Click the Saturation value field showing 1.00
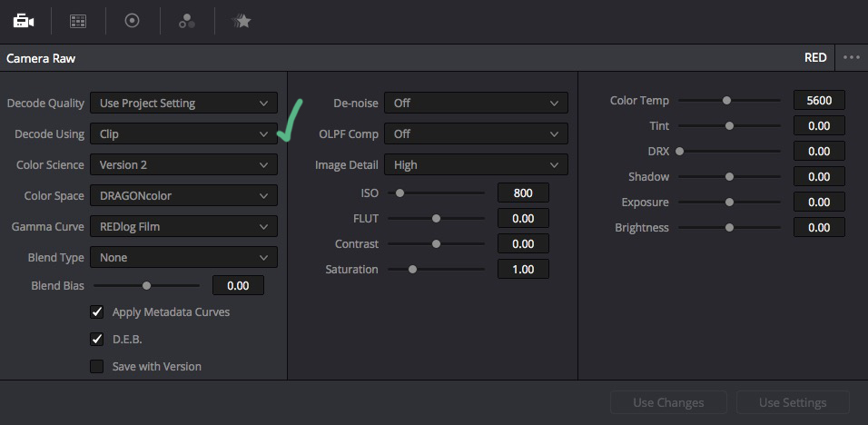 [x=523, y=269]
